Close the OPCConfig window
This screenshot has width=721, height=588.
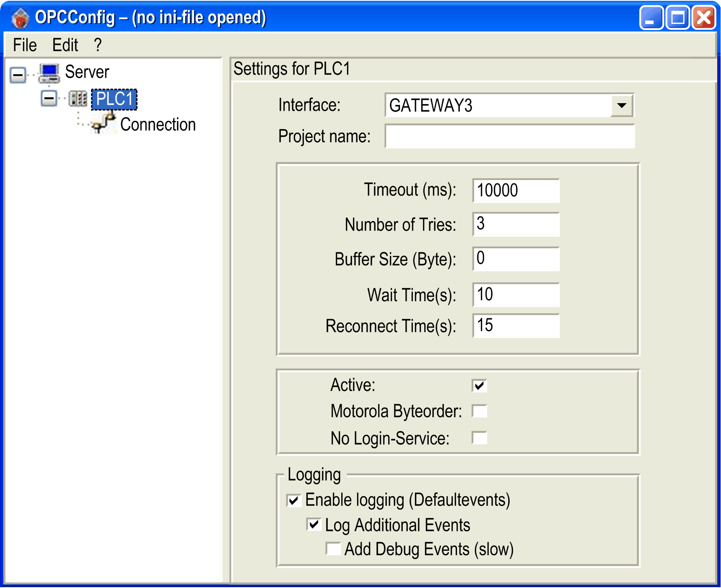[704, 18]
